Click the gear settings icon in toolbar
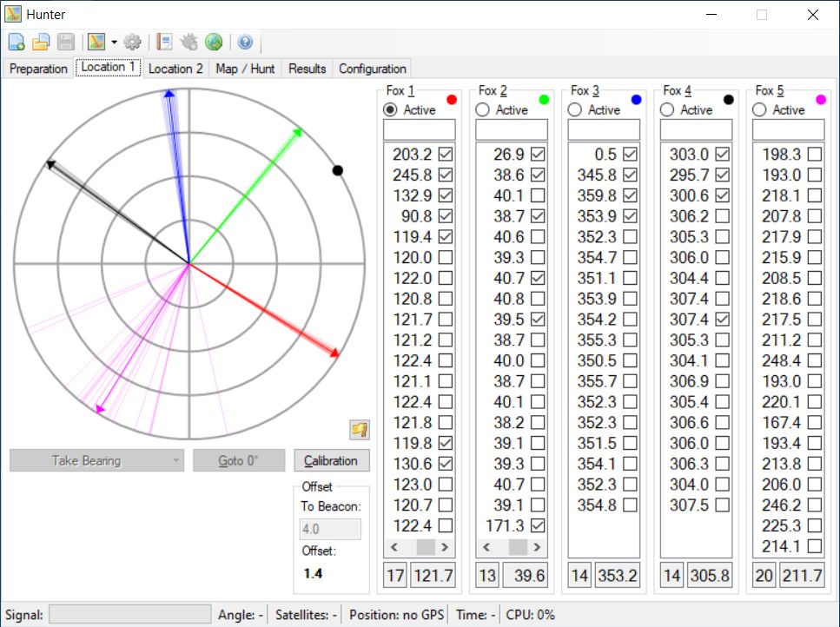 click(132, 42)
